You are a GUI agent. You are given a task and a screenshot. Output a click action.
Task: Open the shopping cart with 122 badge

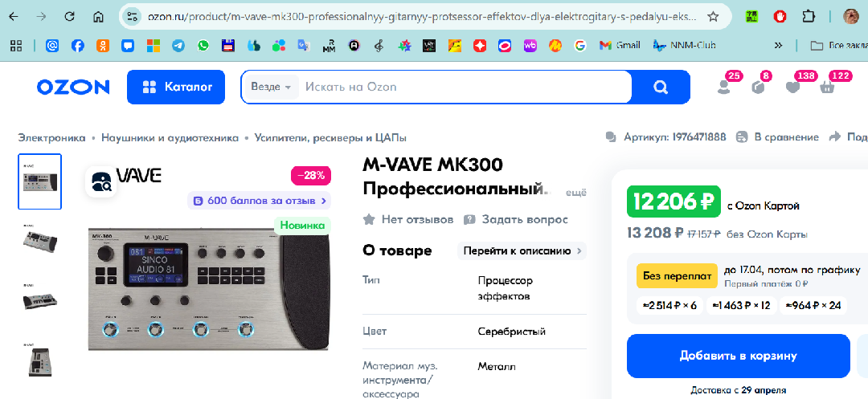coord(827,87)
